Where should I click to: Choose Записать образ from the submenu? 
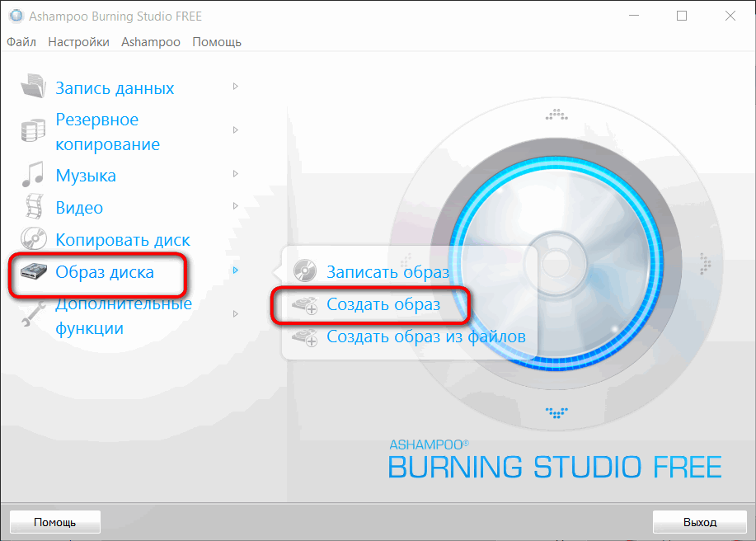pyautogui.click(x=387, y=272)
